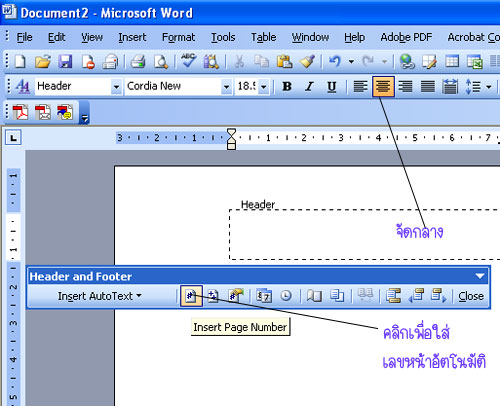Apply Distributed alignment
The height and width of the screenshot is (406, 500).
point(450,87)
